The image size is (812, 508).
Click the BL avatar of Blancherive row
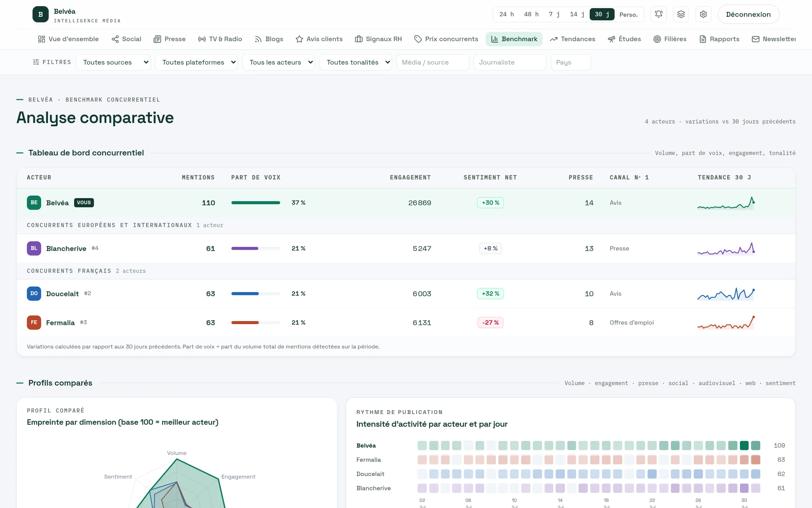click(34, 248)
